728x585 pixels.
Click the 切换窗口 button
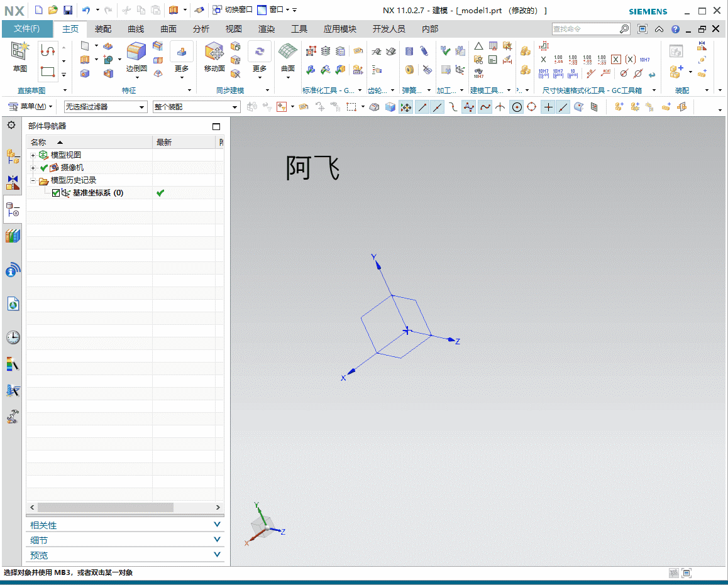click(x=232, y=10)
